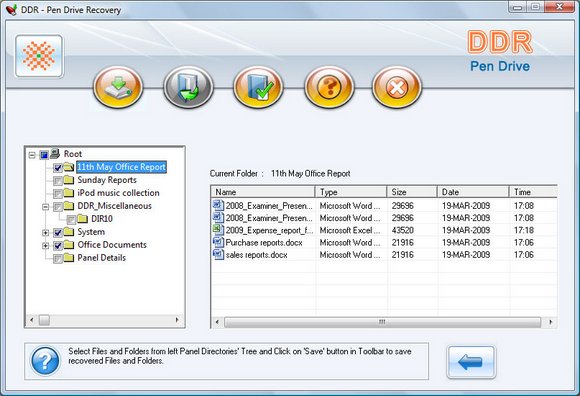The height and width of the screenshot is (396, 580).
Task: Click the file list scroll left arrow
Action: 217,322
